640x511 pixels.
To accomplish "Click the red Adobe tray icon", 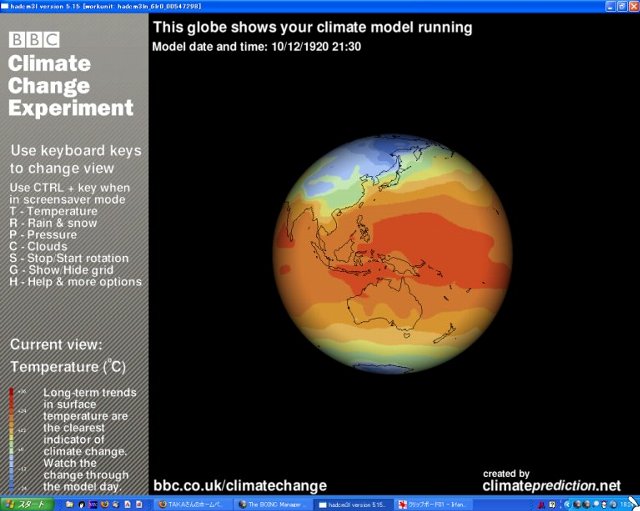I will point(541,505).
